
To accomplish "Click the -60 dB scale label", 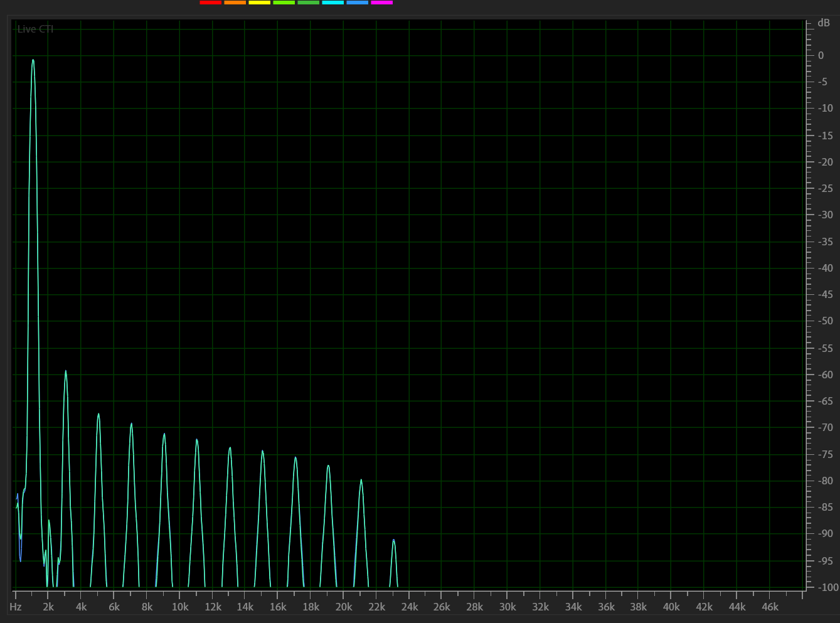I will click(x=826, y=375).
